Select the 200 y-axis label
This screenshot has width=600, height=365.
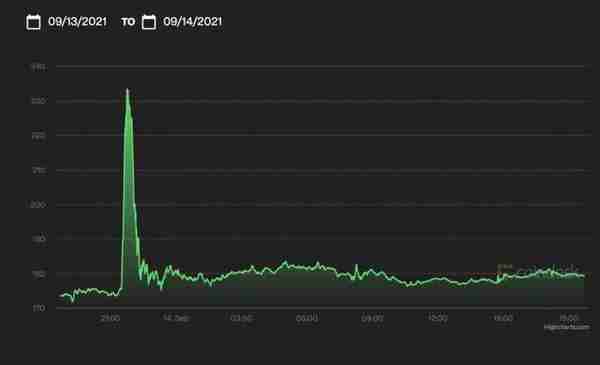(38, 205)
